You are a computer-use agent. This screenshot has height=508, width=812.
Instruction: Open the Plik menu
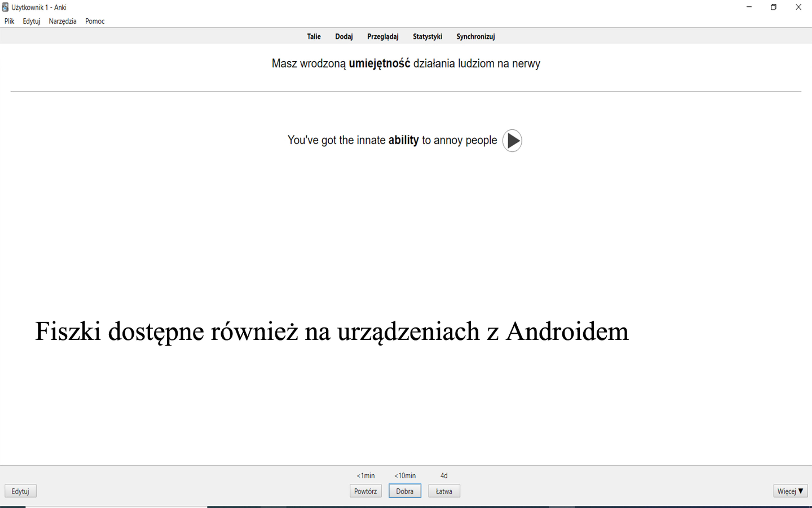[x=9, y=21]
